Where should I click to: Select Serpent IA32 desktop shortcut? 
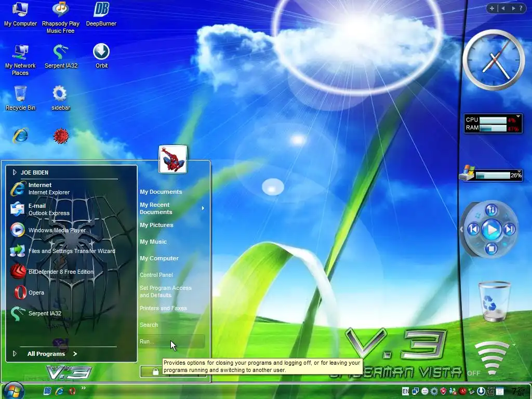pyautogui.click(x=61, y=56)
